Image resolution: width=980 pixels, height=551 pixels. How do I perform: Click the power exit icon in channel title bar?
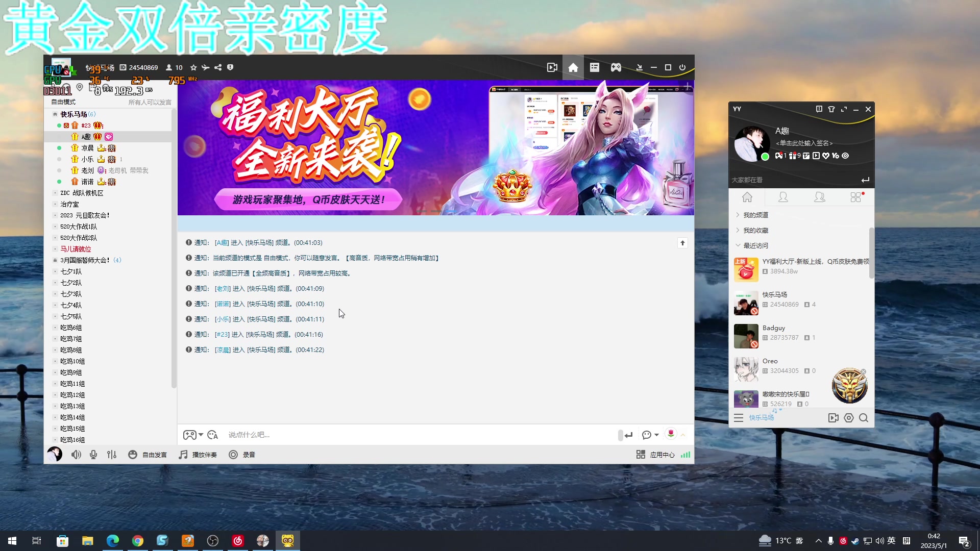point(682,67)
